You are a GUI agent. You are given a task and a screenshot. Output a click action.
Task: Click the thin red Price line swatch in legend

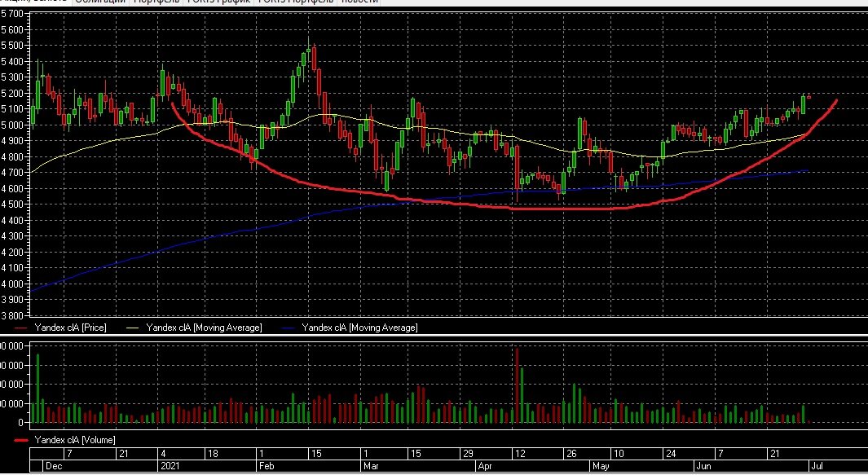[21, 328]
